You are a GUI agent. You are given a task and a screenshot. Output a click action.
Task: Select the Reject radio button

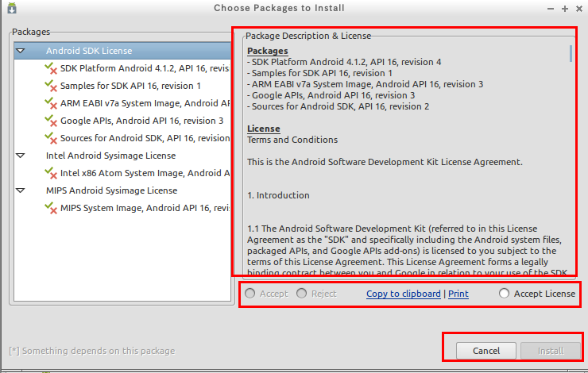pyautogui.click(x=302, y=294)
